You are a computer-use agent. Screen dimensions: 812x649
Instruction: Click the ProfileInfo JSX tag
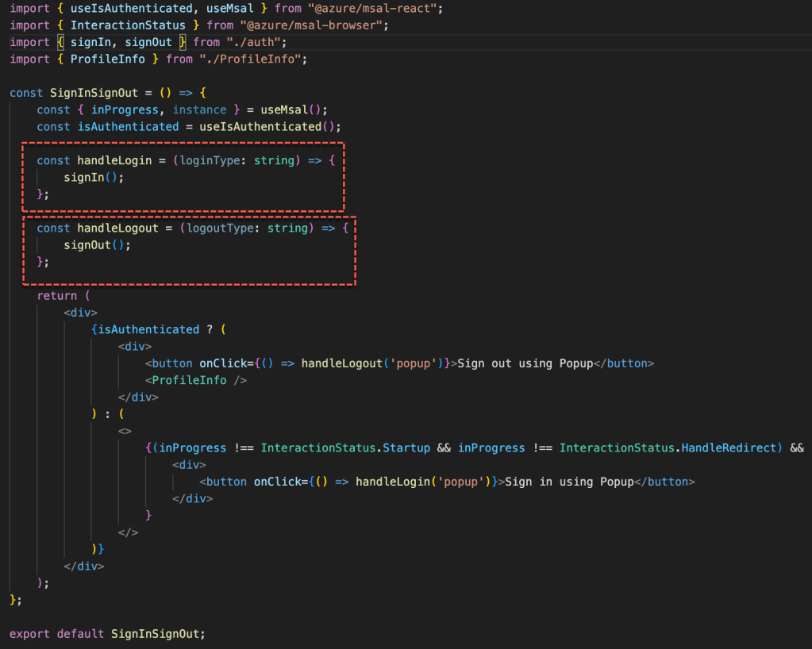pos(188,380)
